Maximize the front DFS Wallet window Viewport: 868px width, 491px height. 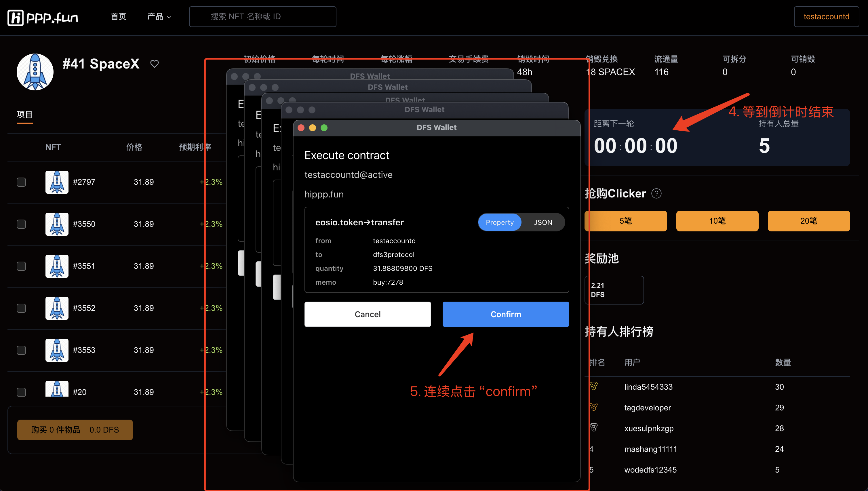324,128
